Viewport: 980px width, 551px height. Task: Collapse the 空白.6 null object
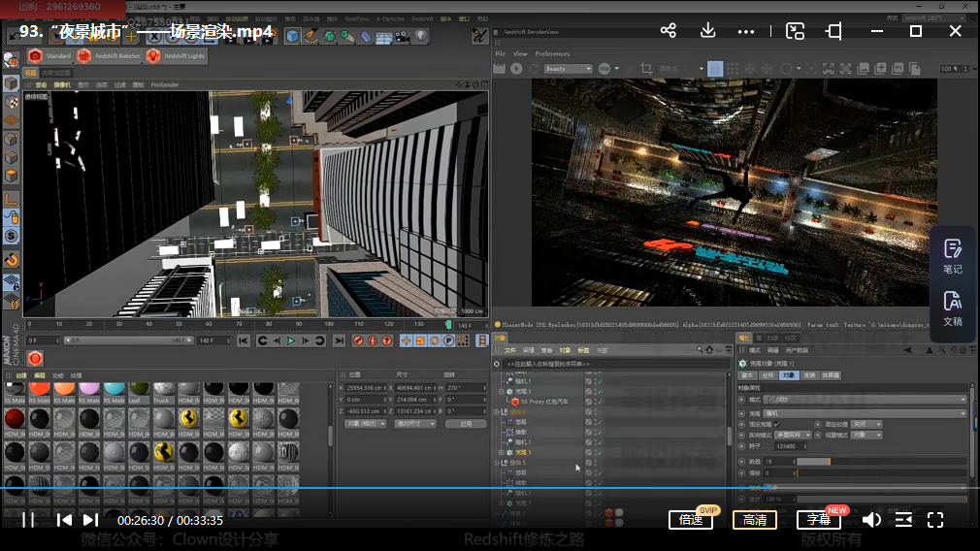click(x=497, y=412)
